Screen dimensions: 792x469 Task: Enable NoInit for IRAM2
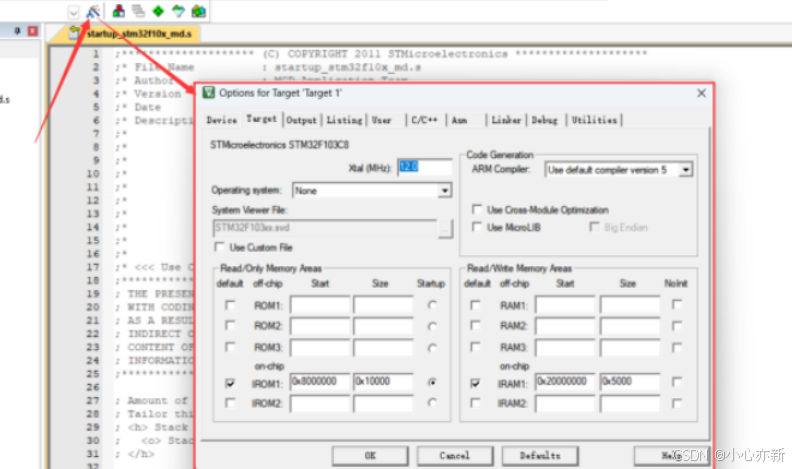[x=677, y=403]
